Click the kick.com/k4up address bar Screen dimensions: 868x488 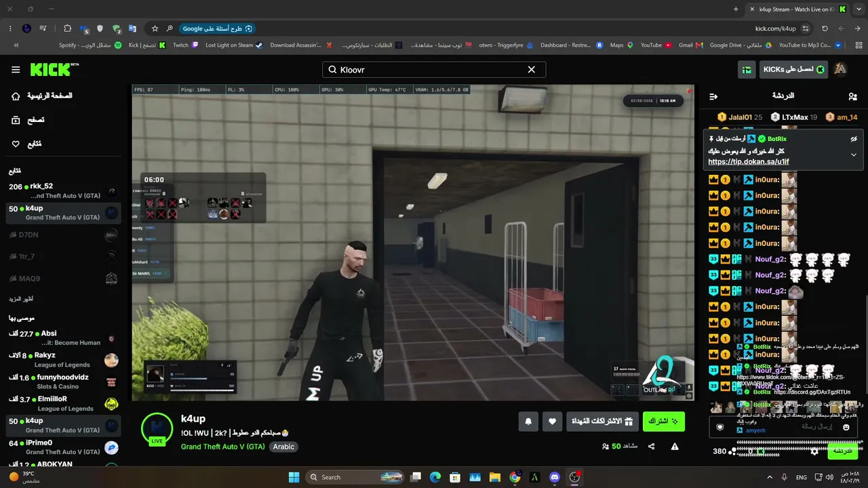click(x=775, y=28)
